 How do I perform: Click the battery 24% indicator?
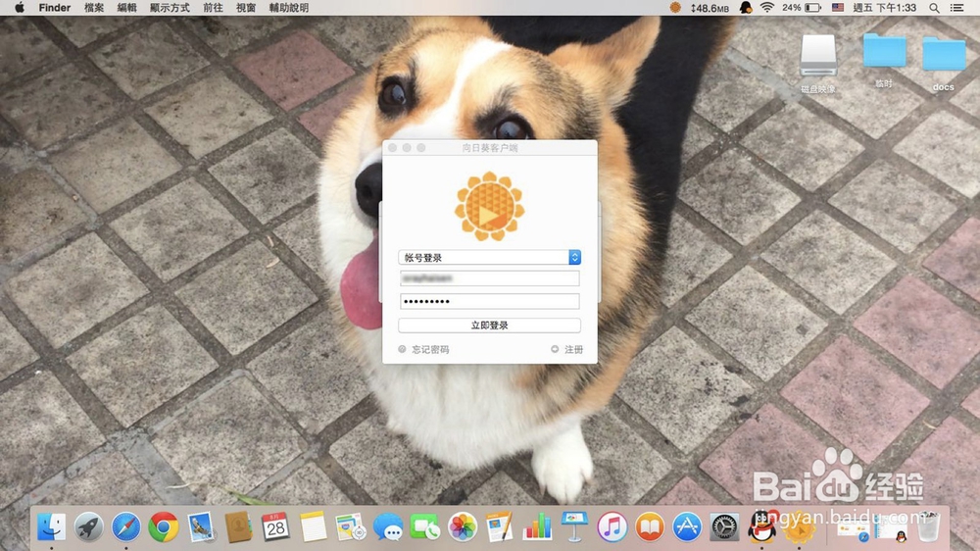pos(802,8)
